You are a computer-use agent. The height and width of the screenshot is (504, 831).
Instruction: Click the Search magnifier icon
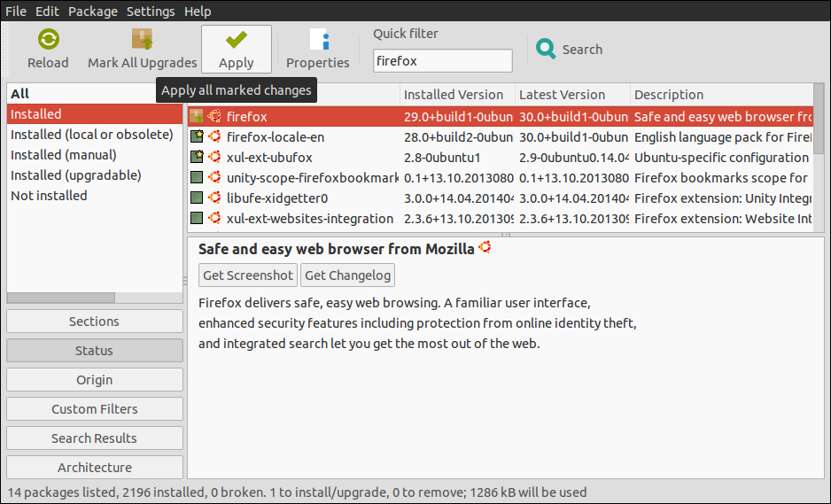click(546, 49)
